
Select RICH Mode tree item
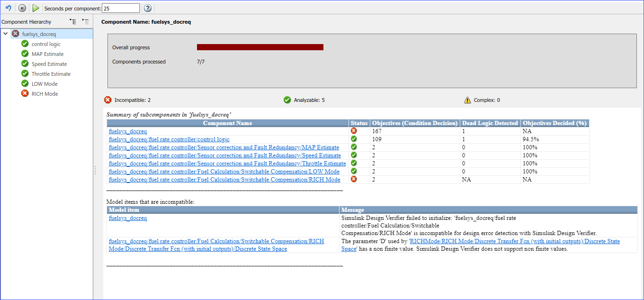pos(45,94)
